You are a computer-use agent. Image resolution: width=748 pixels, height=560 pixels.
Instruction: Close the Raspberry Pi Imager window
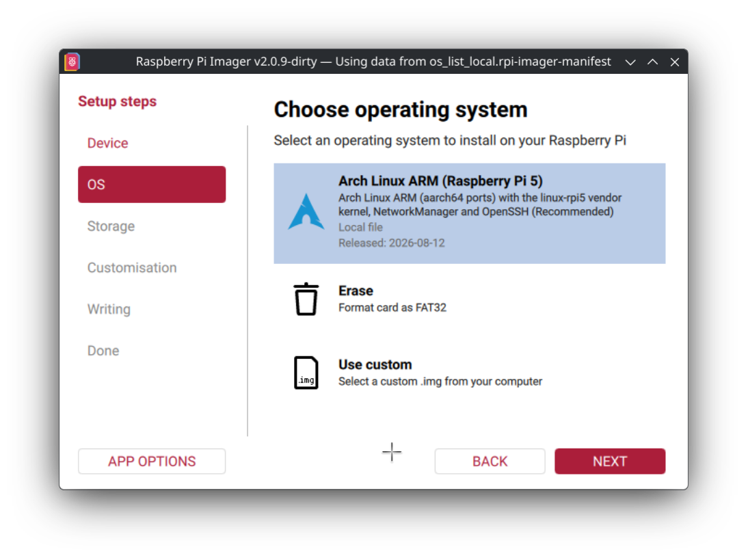(x=675, y=62)
